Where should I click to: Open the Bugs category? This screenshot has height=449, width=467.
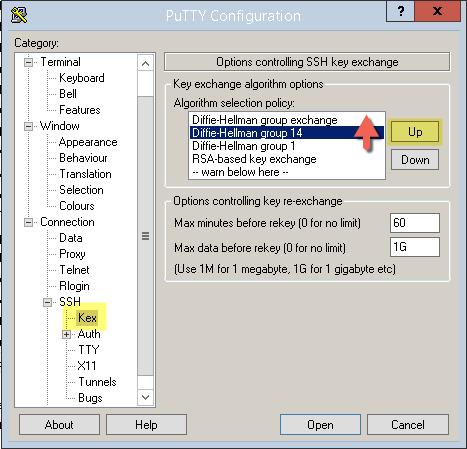[90, 398]
